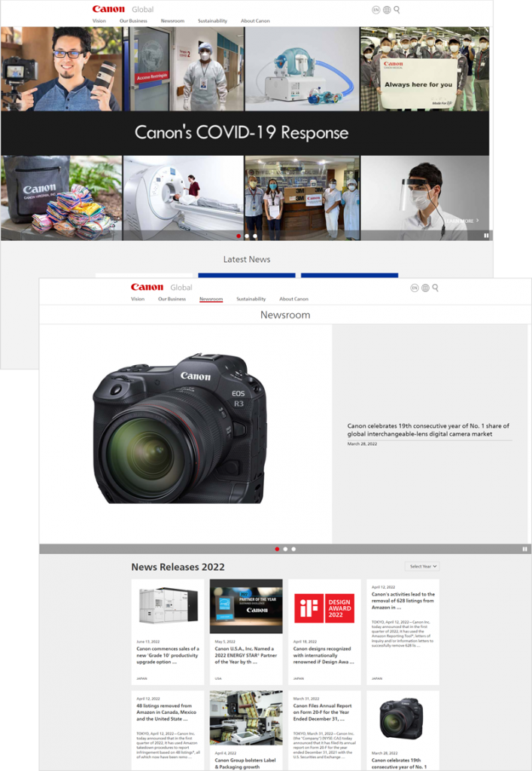The height and width of the screenshot is (771, 532).
Task: Click the EN language icon in the back window
Action: (x=375, y=10)
